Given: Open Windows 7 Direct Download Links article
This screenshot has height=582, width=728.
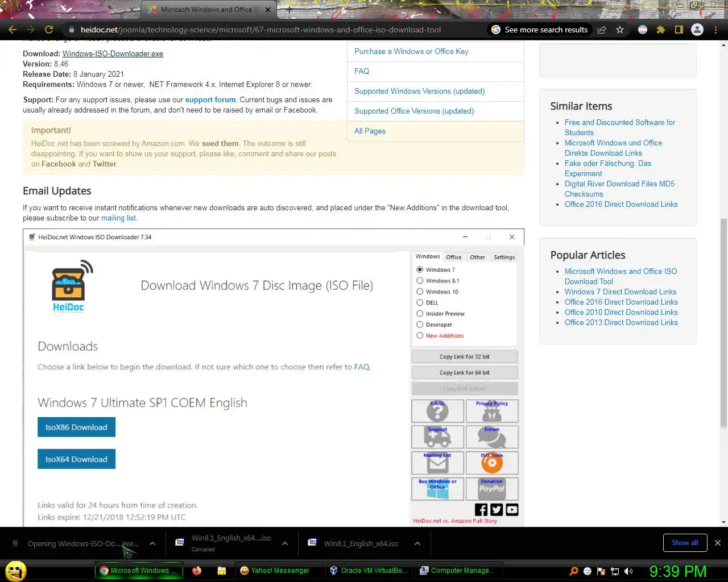Looking at the screenshot, I should click(x=621, y=292).
